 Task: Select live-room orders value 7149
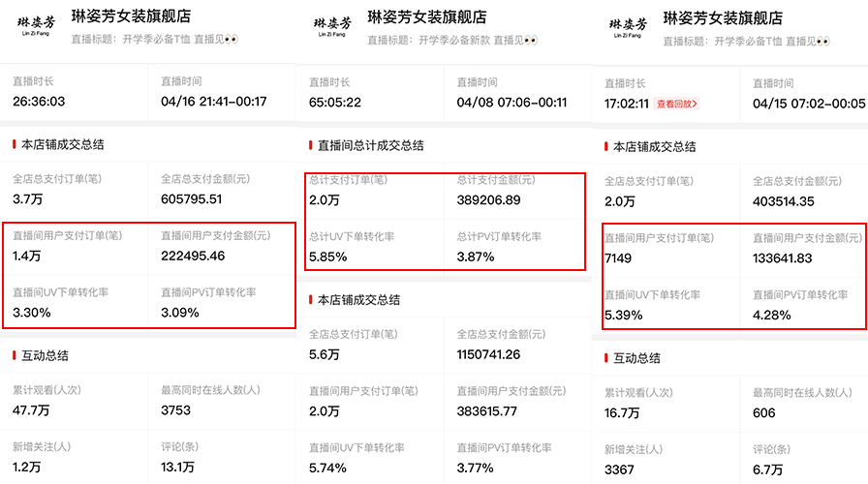tap(618, 258)
